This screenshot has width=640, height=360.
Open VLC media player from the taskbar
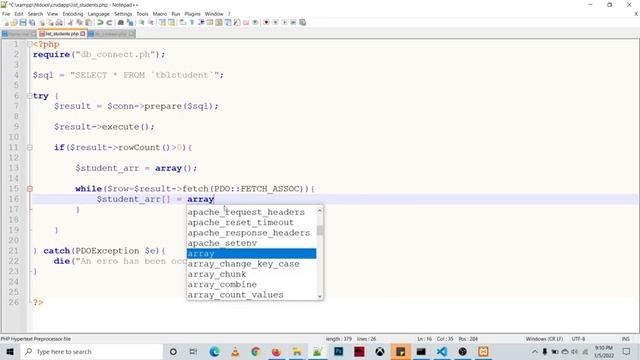tap(235, 351)
